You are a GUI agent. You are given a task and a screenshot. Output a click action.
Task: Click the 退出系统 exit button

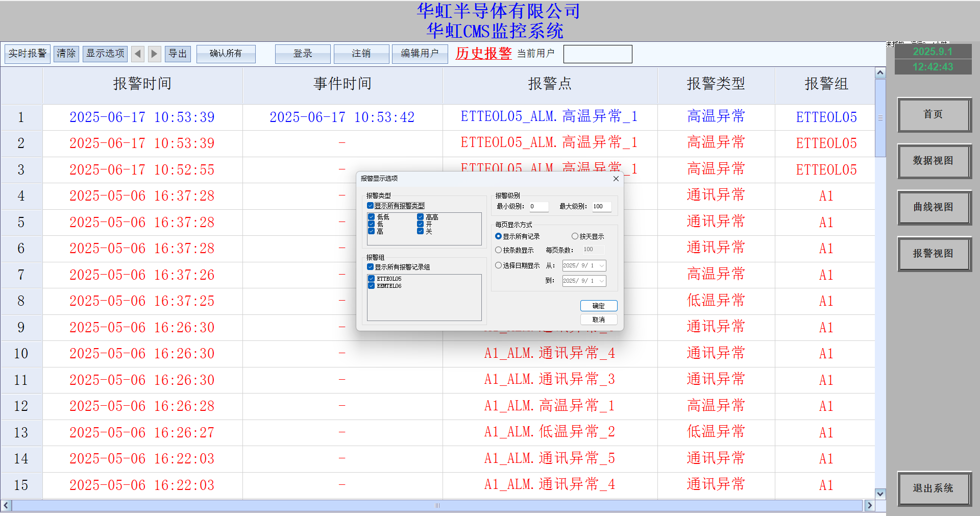[934, 488]
